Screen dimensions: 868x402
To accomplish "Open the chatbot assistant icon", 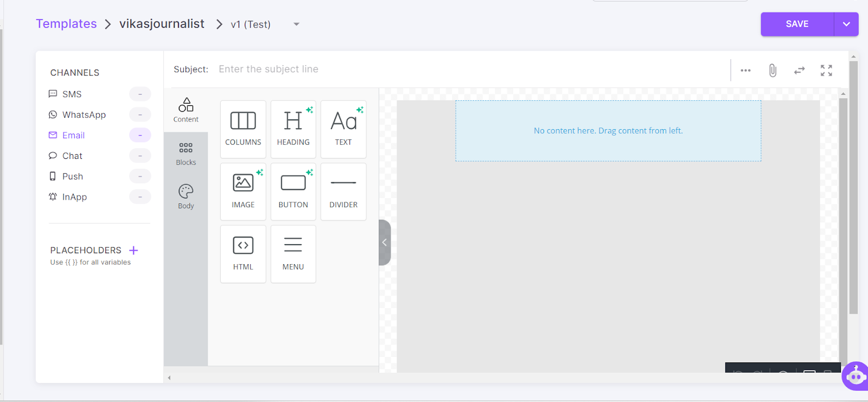I will 856,375.
